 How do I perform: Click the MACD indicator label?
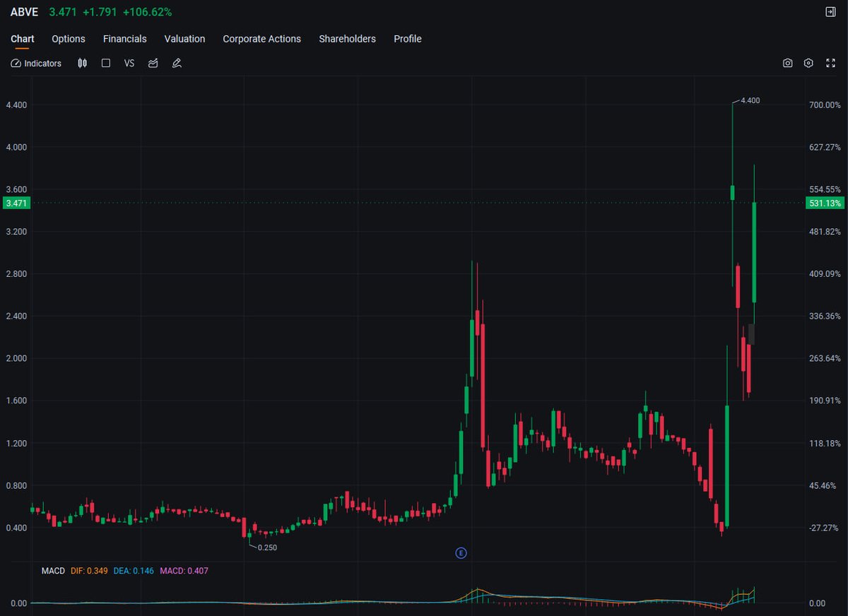[x=53, y=571]
